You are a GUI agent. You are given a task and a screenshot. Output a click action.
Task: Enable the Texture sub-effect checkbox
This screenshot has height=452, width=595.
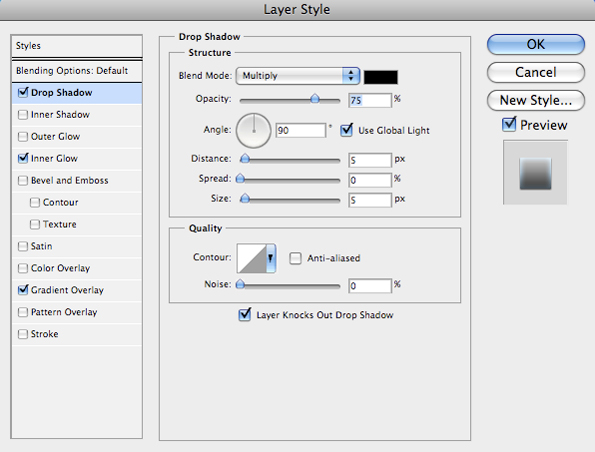(35, 225)
